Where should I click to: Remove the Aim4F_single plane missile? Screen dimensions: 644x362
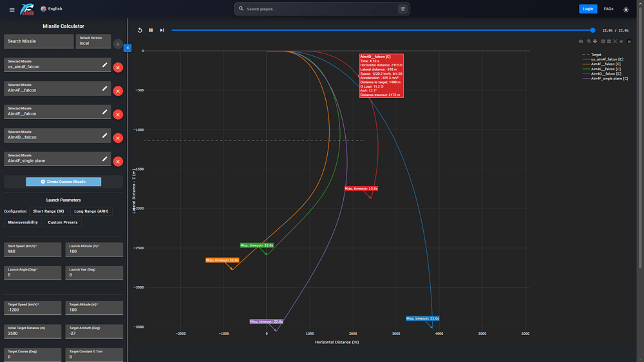click(118, 162)
